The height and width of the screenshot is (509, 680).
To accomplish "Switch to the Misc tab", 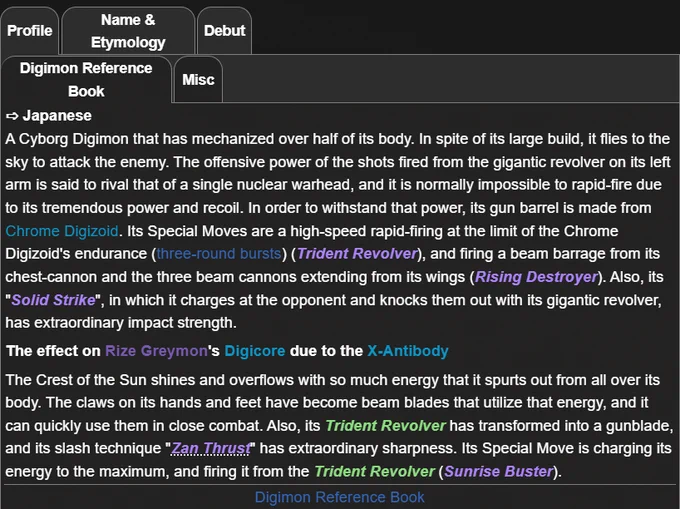I will (x=198, y=80).
